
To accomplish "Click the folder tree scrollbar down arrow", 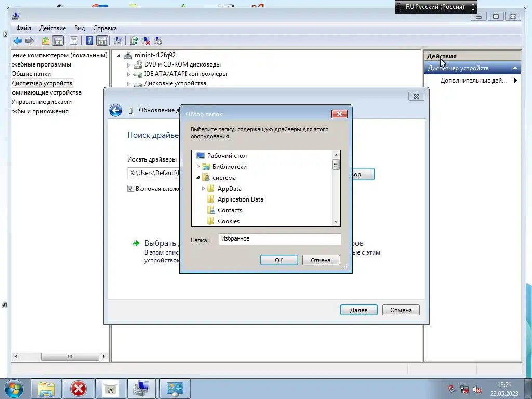I will pos(336,222).
